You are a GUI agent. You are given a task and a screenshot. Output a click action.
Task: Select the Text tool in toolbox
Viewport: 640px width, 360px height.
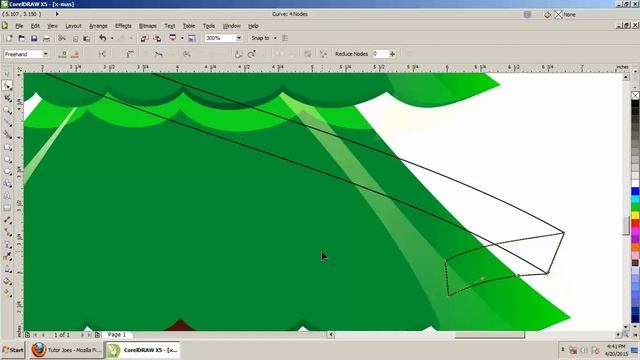click(7, 196)
